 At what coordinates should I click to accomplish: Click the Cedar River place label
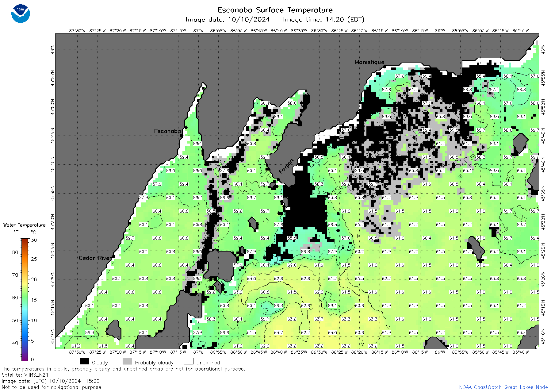tap(95, 258)
